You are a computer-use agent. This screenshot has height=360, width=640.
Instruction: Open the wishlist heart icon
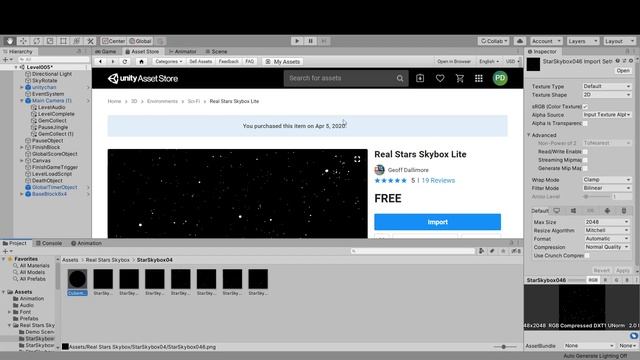(x=440, y=78)
